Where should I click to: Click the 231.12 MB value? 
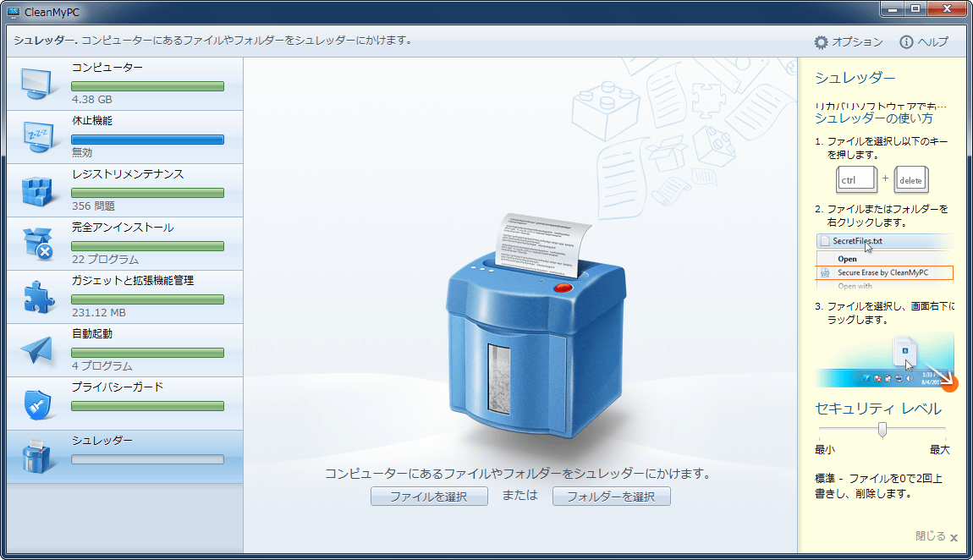point(99,312)
